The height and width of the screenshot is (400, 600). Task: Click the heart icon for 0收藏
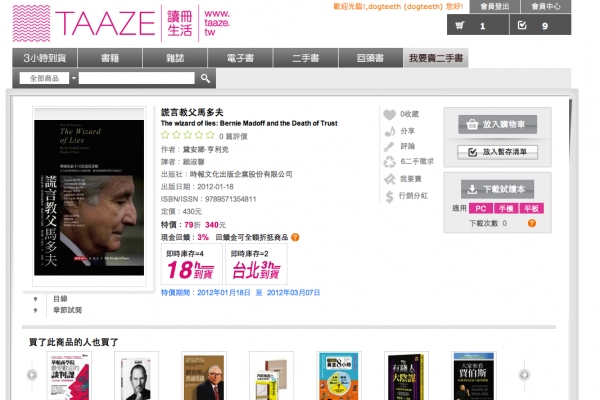pos(390,114)
